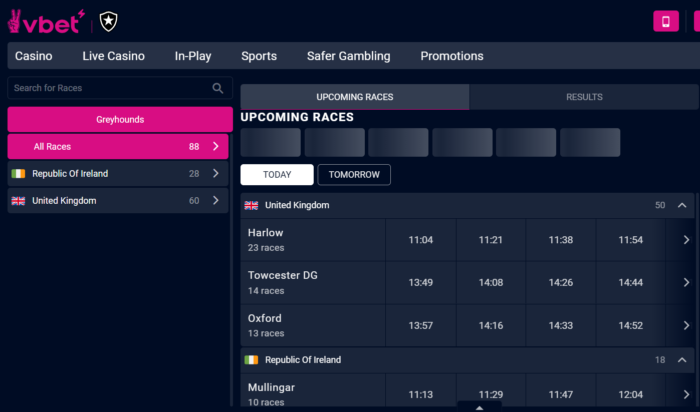Screen dimensions: 700x412
Task: Click the Republic Of Ireland flag in sidebar
Action: [x=18, y=174]
